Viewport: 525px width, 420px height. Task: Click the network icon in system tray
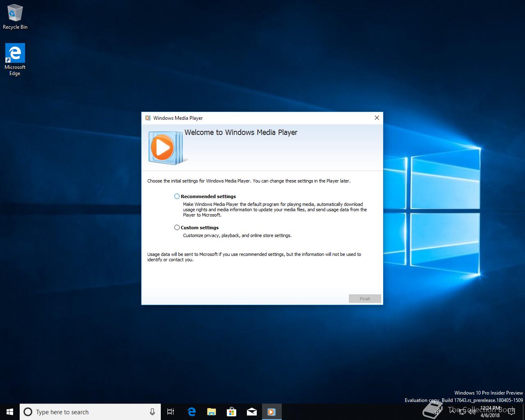[462, 412]
